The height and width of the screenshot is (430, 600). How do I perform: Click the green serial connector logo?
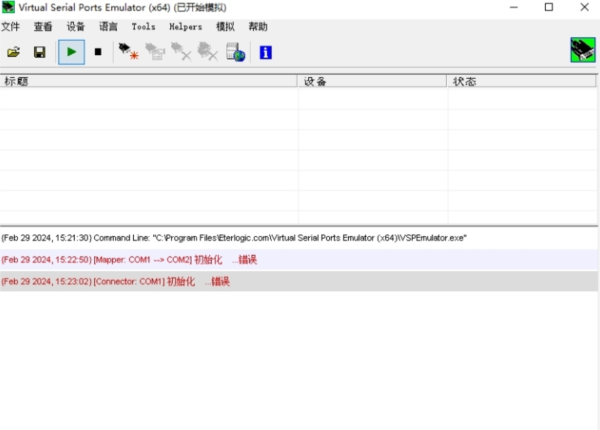coord(583,50)
